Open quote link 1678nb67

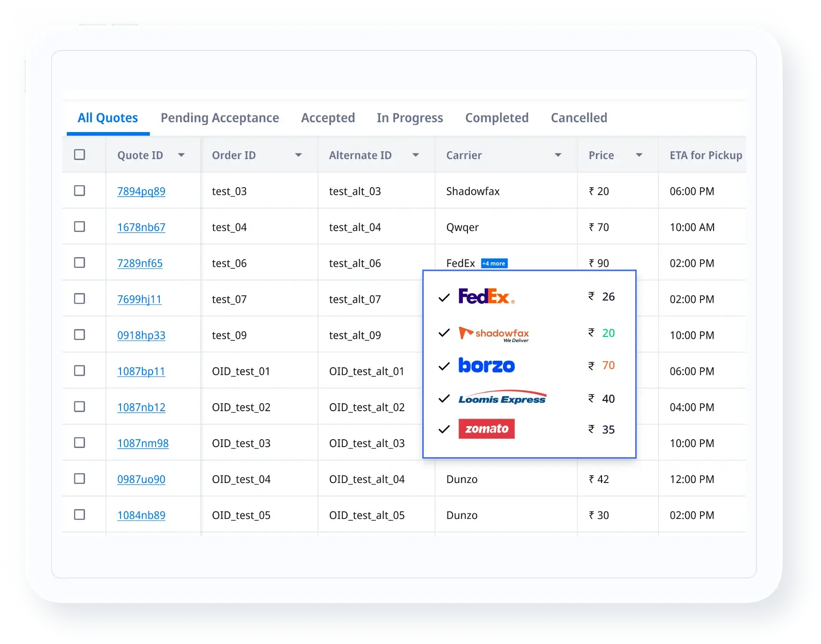pyautogui.click(x=141, y=227)
